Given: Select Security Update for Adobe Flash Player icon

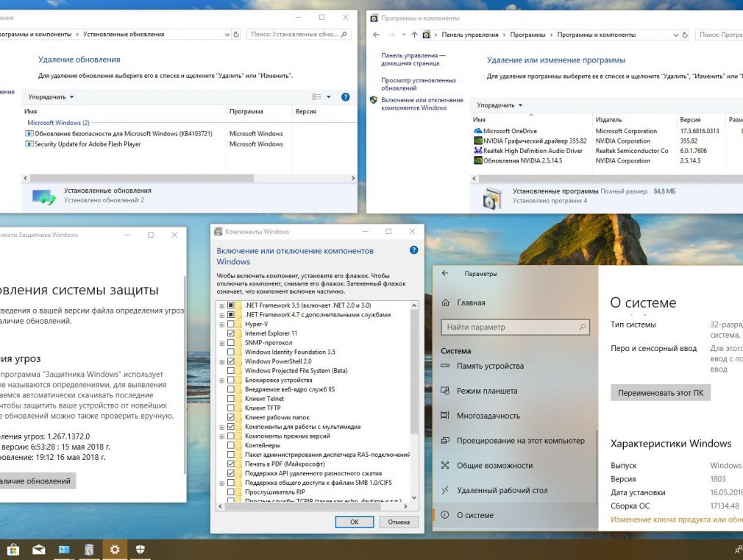Looking at the screenshot, I should [x=29, y=144].
